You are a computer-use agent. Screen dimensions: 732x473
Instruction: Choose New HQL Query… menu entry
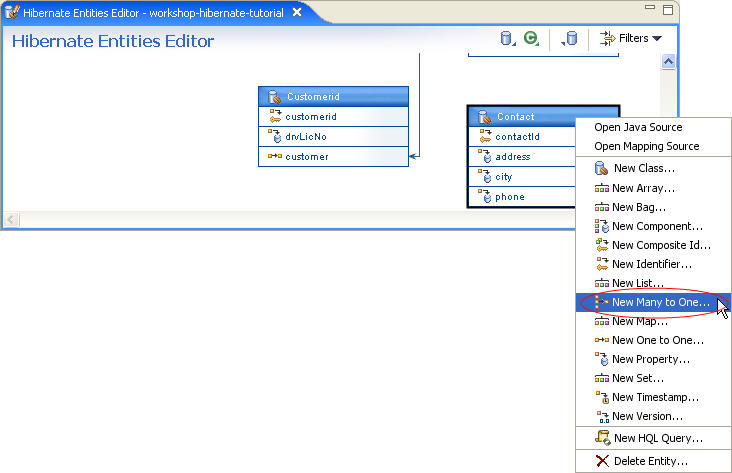click(653, 438)
